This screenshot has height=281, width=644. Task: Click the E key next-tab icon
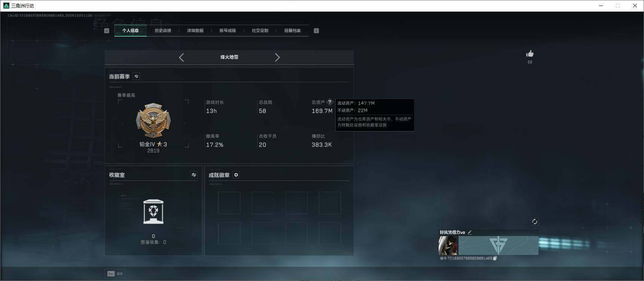point(316,31)
